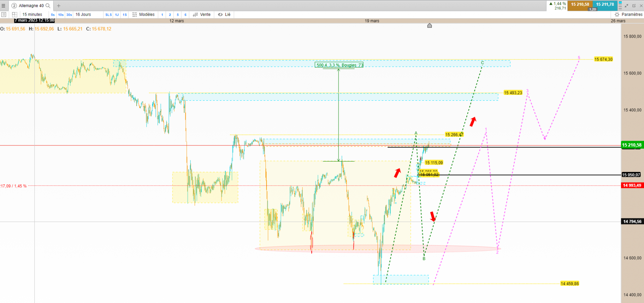Open the list panel icon in toolbar
The image size is (644, 303).
(x=4, y=15)
